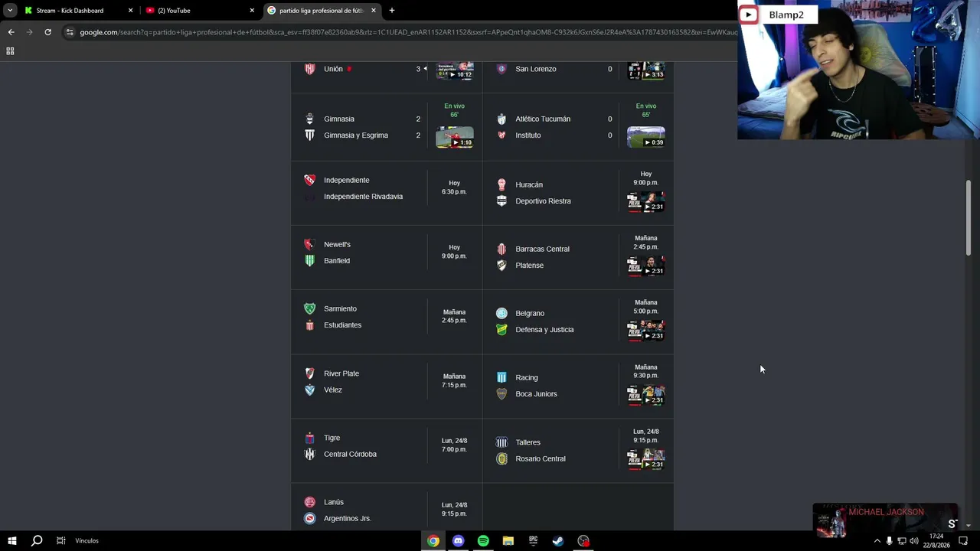Image resolution: width=980 pixels, height=551 pixels.
Task: Close the YouTube tab
Action: pos(252,11)
